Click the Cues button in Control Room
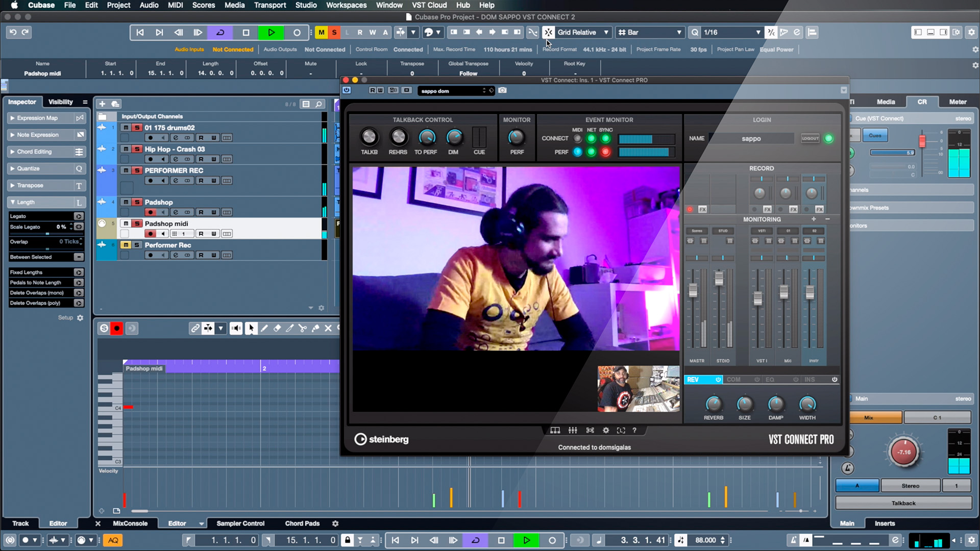Screen dimensions: 980x551 coord(875,136)
